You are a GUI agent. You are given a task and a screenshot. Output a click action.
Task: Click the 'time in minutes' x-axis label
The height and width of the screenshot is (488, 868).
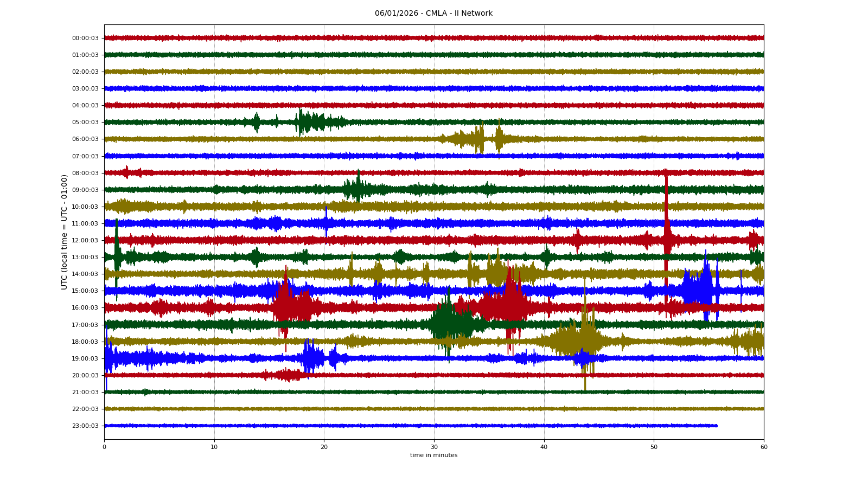pos(433,455)
